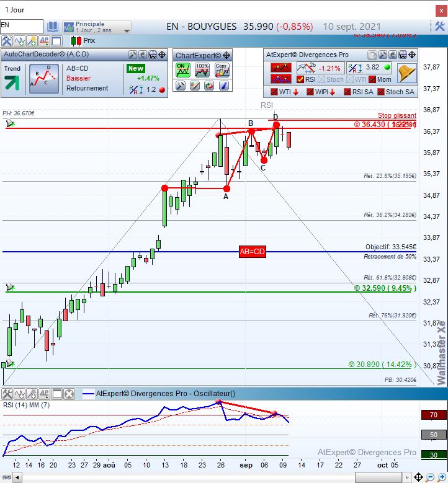The image size is (448, 483).
Task: Click the window icon in oscillator toolbar
Action: 56,394
